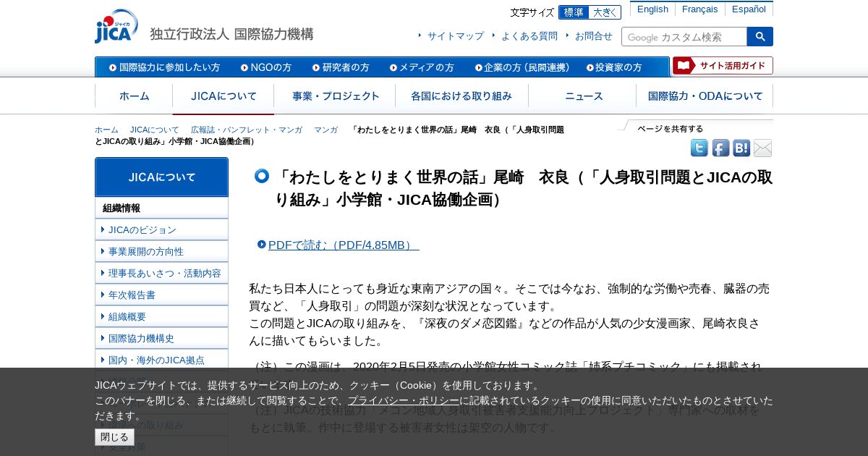Viewport: 868px width, 456px height.
Task: Open プライバシー・ポリシー link in cookie banner
Action: pyautogui.click(x=404, y=400)
